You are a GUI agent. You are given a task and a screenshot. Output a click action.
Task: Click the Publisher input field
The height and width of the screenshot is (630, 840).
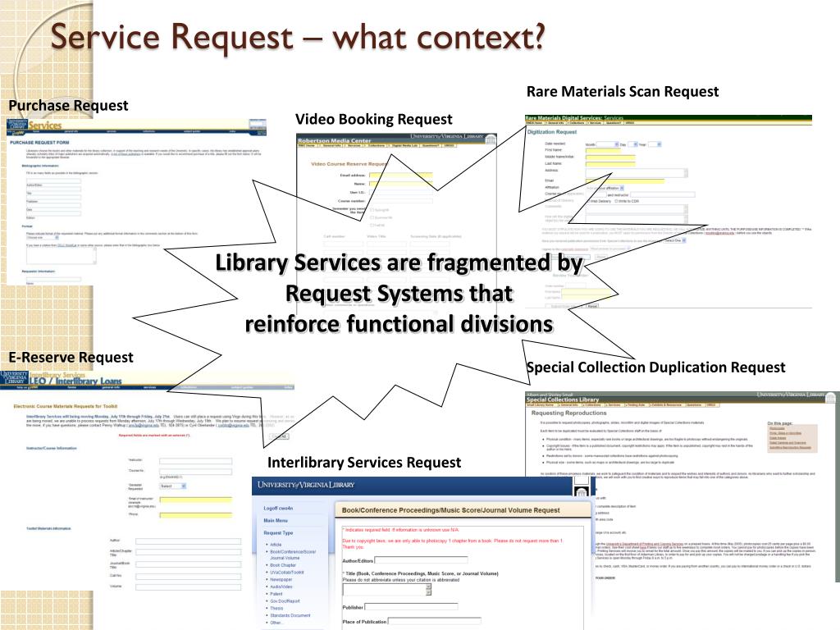pyautogui.click(x=411, y=607)
